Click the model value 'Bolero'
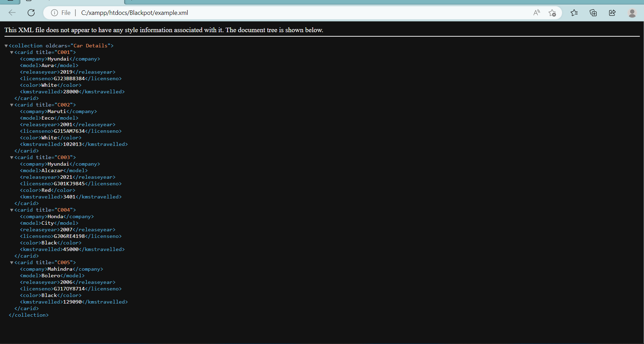 pos(51,276)
